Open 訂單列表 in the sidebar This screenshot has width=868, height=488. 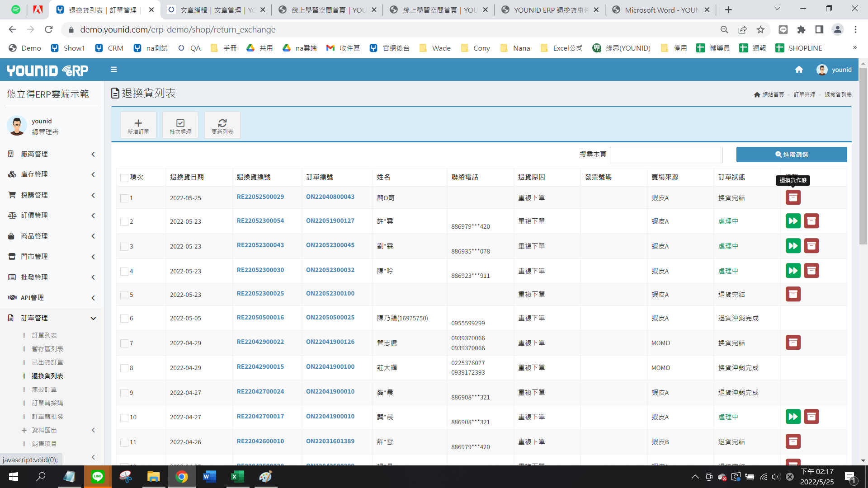(x=44, y=335)
